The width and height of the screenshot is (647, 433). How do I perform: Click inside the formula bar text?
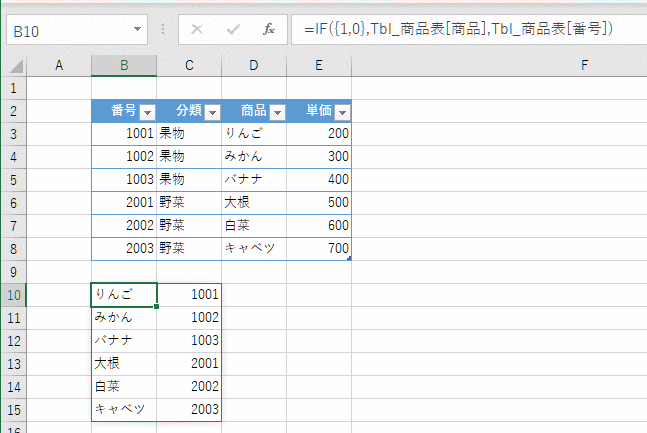tap(460, 30)
